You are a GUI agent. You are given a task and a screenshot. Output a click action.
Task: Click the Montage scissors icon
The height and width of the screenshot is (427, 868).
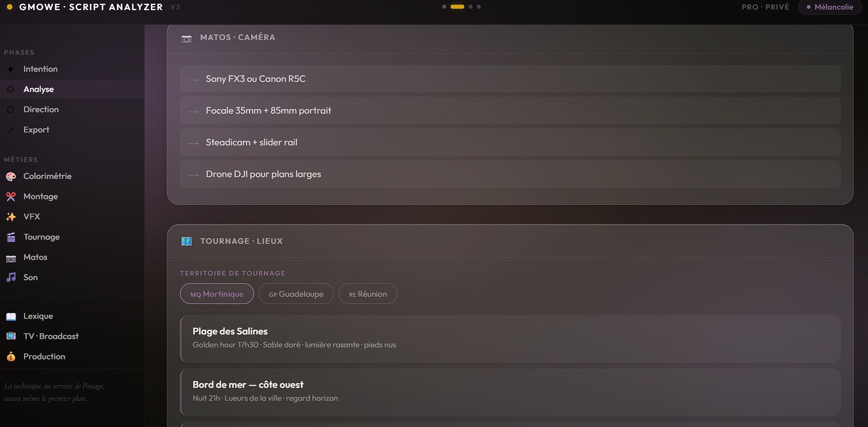pos(11,196)
